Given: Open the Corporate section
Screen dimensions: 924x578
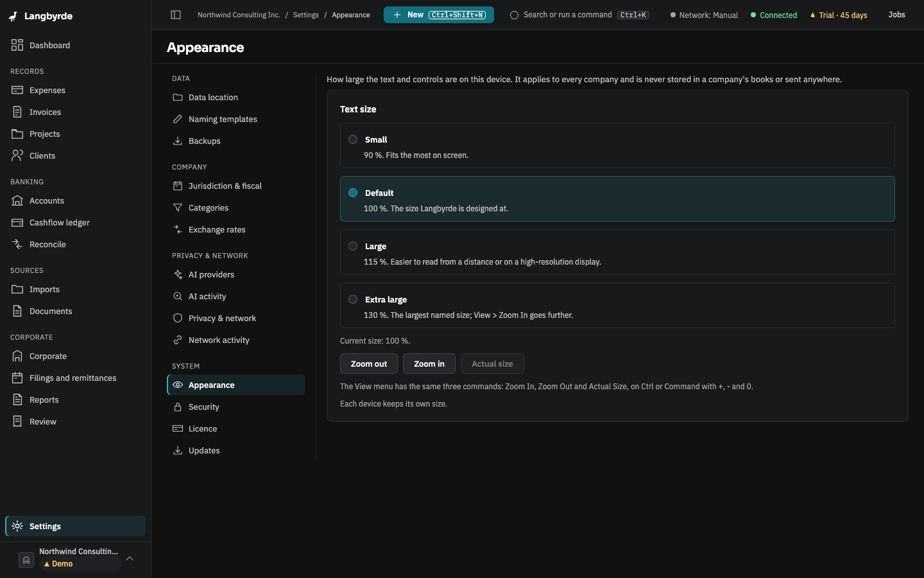Looking at the screenshot, I should (x=75, y=356).
